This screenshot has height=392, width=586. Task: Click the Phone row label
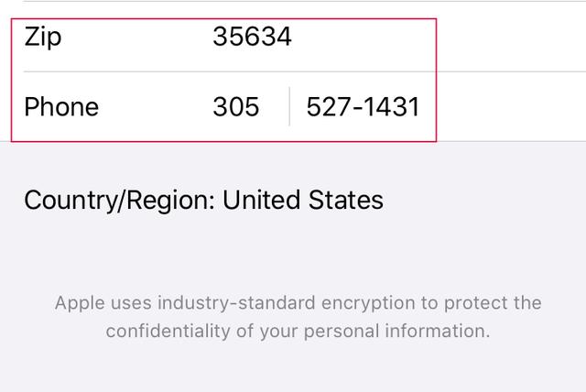pos(61,107)
